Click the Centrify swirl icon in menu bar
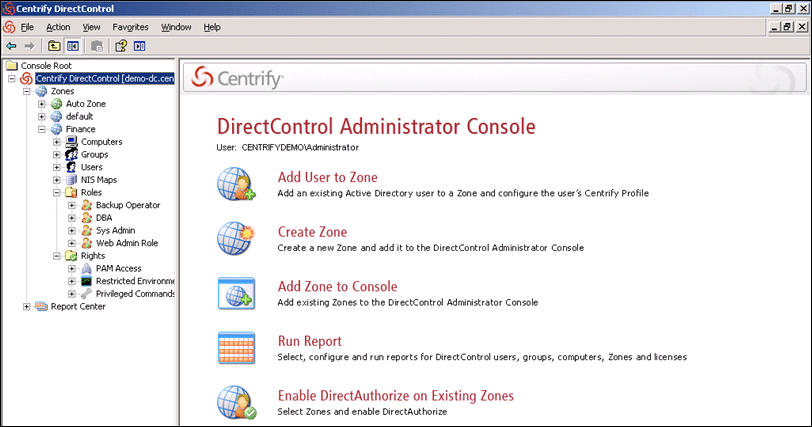This screenshot has width=812, height=427. (x=9, y=27)
